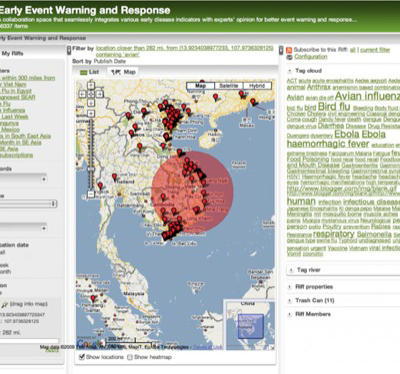Click the map zoom slider handle
The image size is (400, 374).
pos(91,169)
